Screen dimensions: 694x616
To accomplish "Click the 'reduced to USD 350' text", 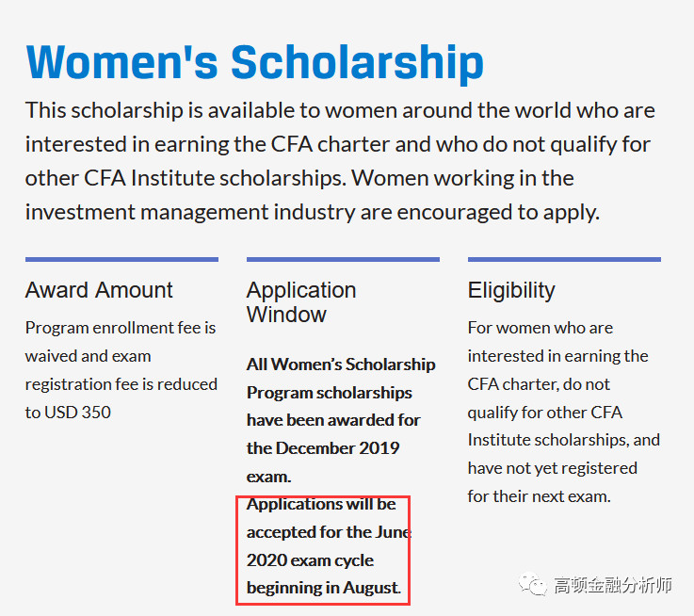I will [x=121, y=398].
